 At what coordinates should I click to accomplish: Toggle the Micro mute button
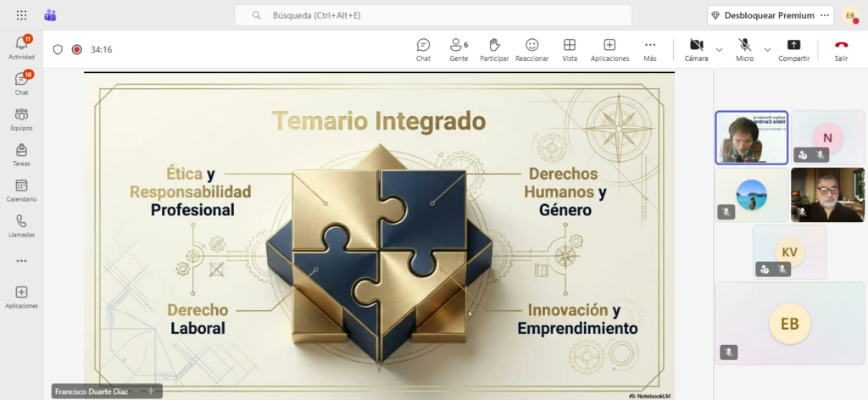point(744,49)
